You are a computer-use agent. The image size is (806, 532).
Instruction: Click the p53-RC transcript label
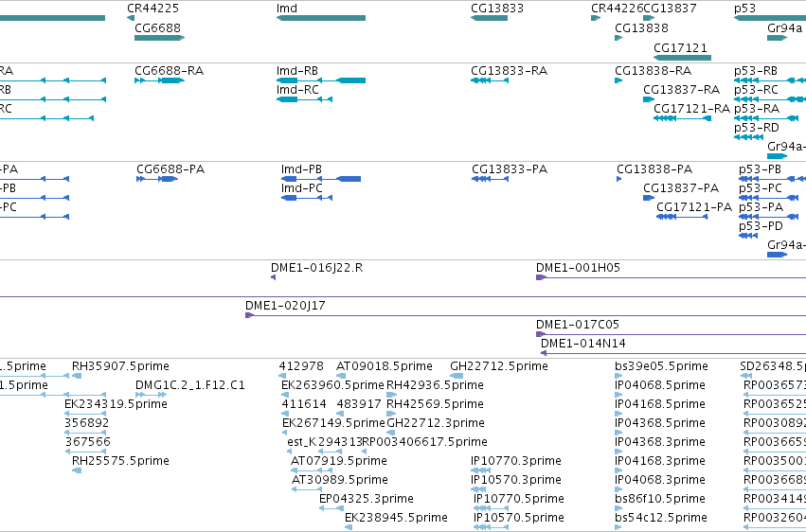pyautogui.click(x=756, y=90)
